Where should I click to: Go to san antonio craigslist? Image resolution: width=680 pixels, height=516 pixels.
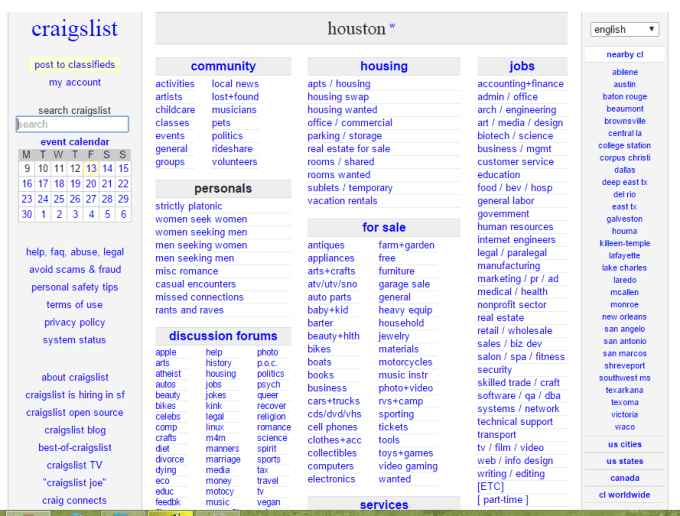(x=624, y=341)
